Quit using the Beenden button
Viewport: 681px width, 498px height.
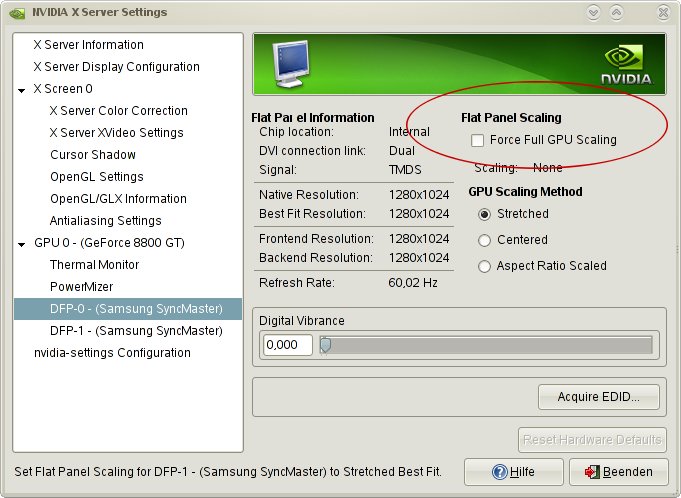(618, 472)
